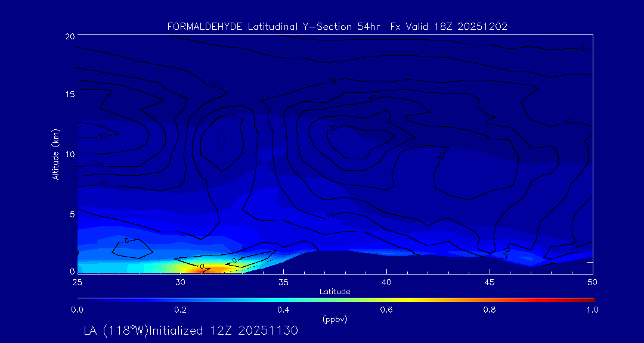Click the latitude 50 tick label
The width and height of the screenshot is (644, 343).
coord(592,282)
